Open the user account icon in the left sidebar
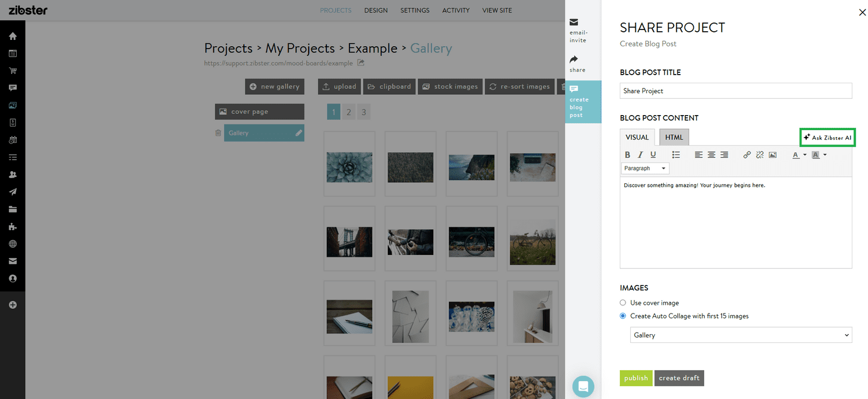The image size is (868, 399). coord(13,279)
